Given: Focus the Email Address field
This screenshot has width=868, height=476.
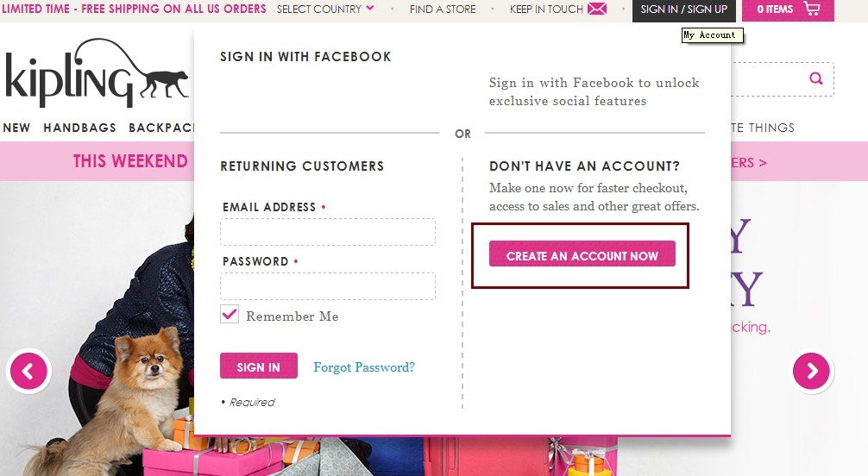Looking at the screenshot, I should tap(328, 232).
